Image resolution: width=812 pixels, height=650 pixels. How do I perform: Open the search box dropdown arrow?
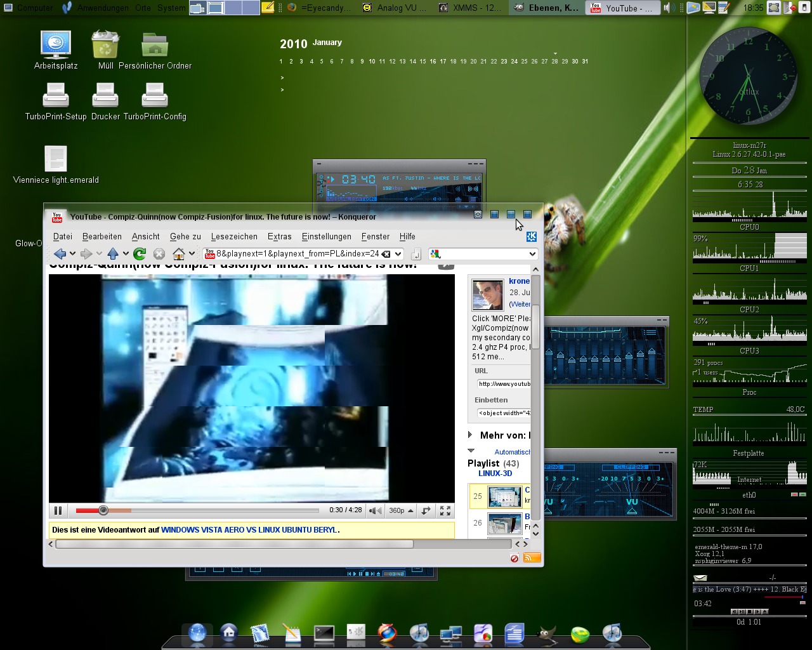tap(532, 254)
